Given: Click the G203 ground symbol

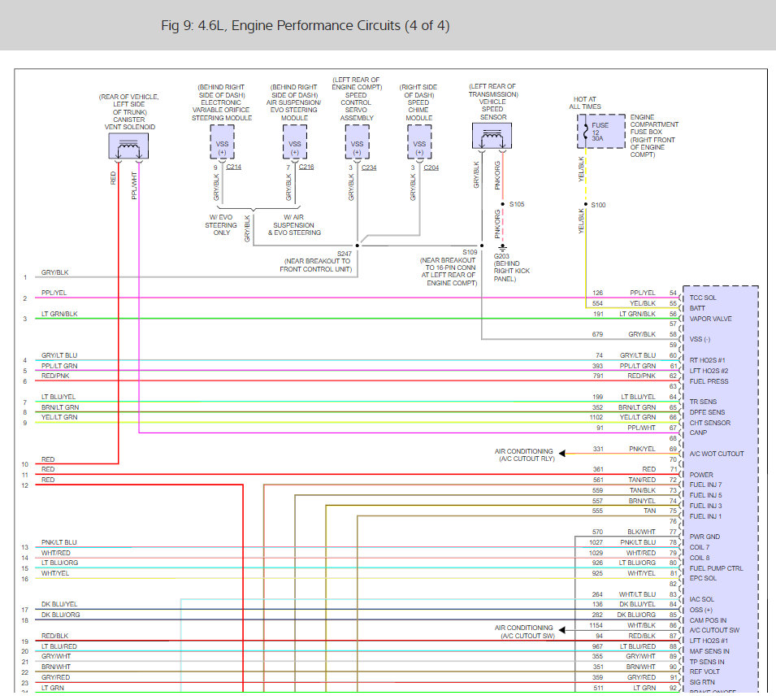Looking at the screenshot, I should point(502,247).
